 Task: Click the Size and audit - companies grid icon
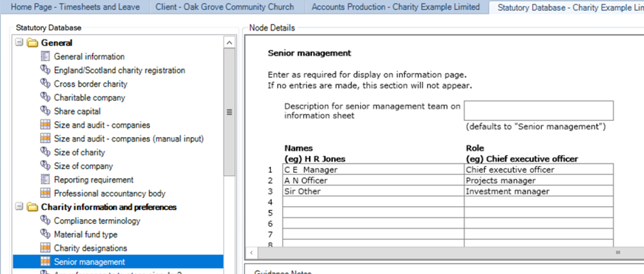pyautogui.click(x=46, y=125)
